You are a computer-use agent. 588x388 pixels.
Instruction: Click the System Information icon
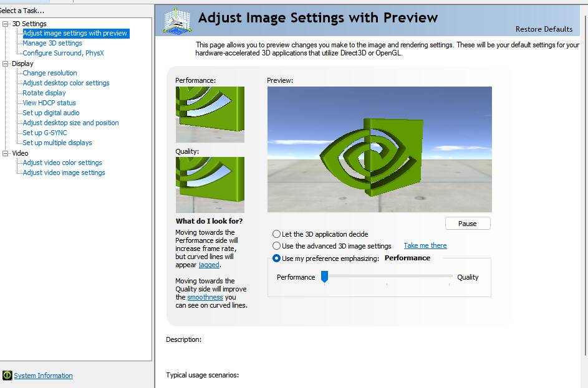pos(7,376)
